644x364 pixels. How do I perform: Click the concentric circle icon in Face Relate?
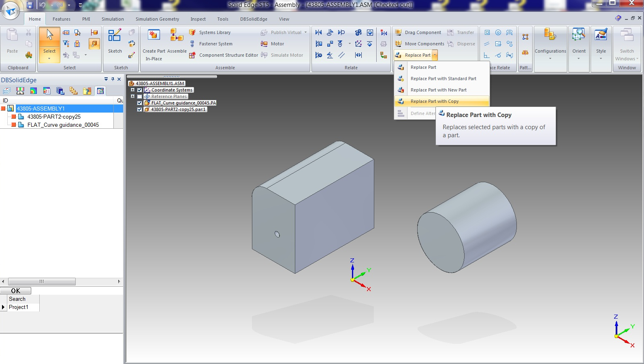tap(498, 32)
